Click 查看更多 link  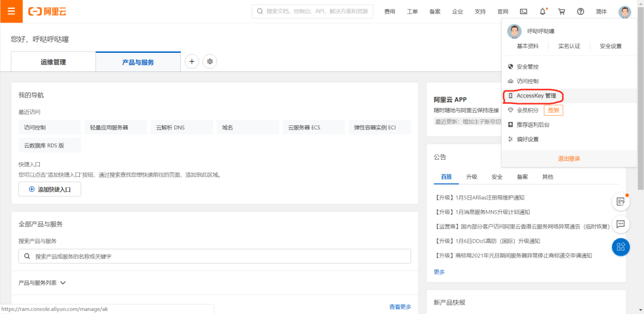(x=400, y=307)
